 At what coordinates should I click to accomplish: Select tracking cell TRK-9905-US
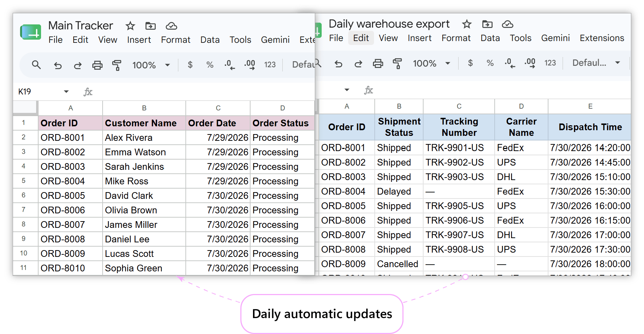pyautogui.click(x=459, y=206)
